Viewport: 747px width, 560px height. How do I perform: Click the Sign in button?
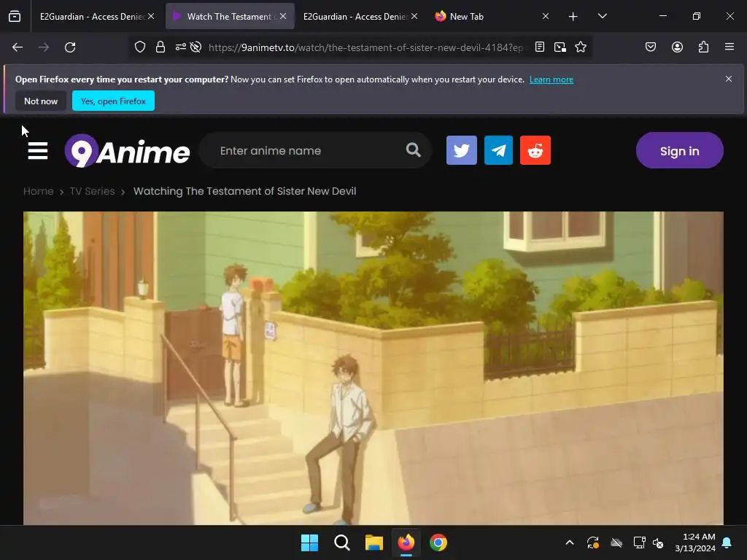click(x=679, y=150)
